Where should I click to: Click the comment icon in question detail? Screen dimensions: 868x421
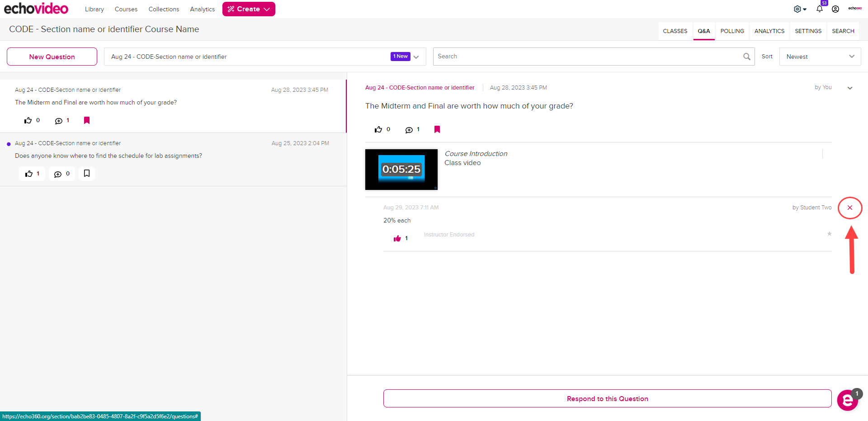tap(409, 130)
